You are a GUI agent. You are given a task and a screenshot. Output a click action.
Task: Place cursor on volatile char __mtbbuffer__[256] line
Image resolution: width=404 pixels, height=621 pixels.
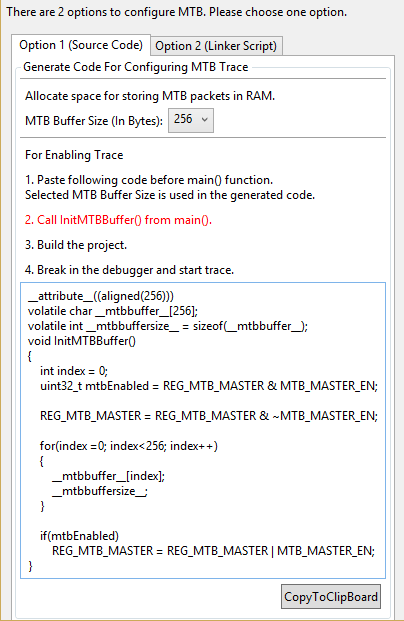pyautogui.click(x=113, y=311)
